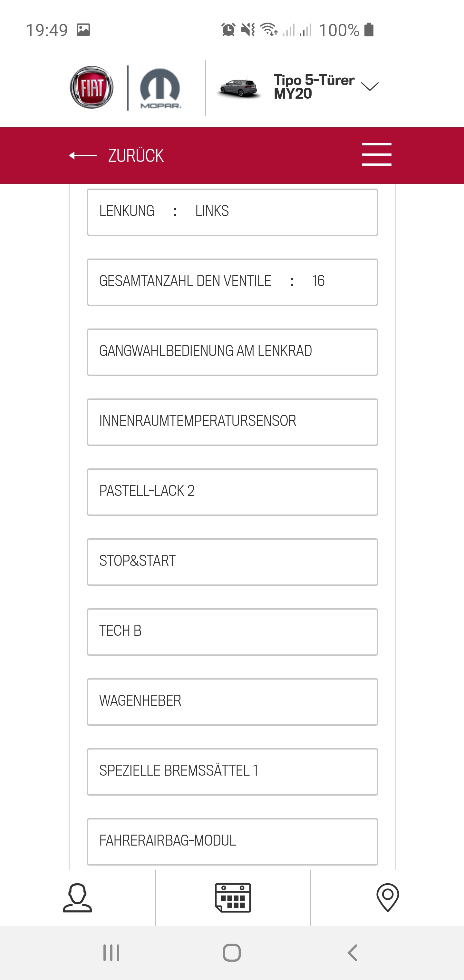Screen dimensions: 464x980
Task: Tap the STOP&START feature box
Action: [x=232, y=562]
